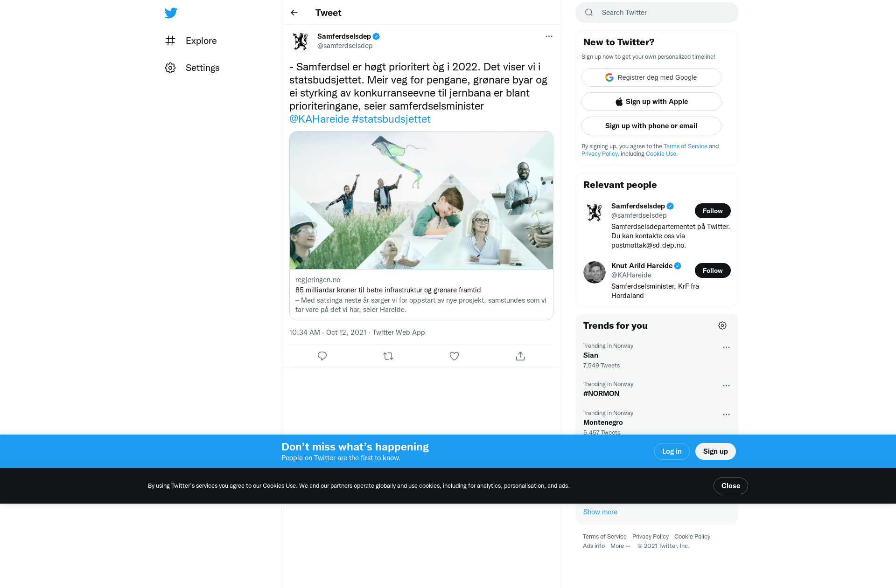Go back using the arrow icon
Screen dimensions: 896x588
click(x=294, y=13)
